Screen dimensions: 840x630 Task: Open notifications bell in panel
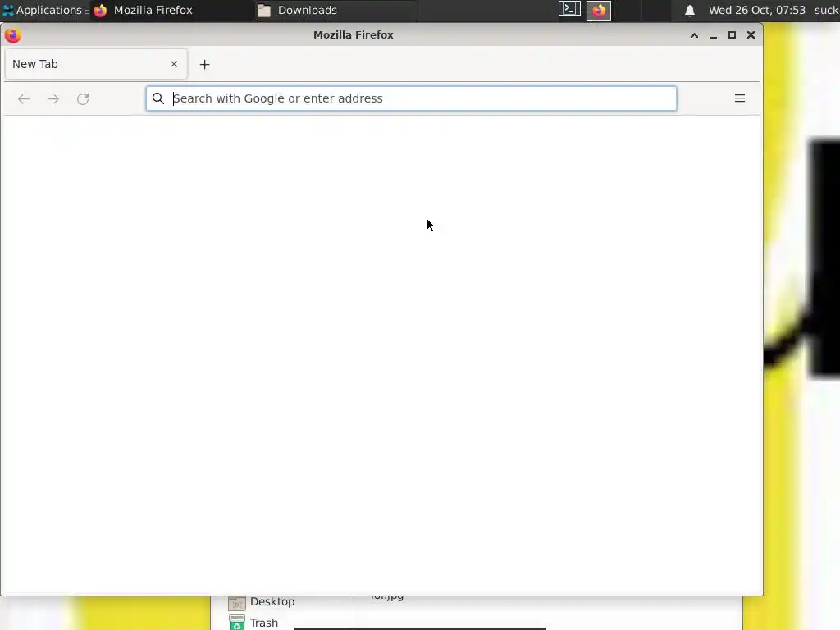coord(689,10)
